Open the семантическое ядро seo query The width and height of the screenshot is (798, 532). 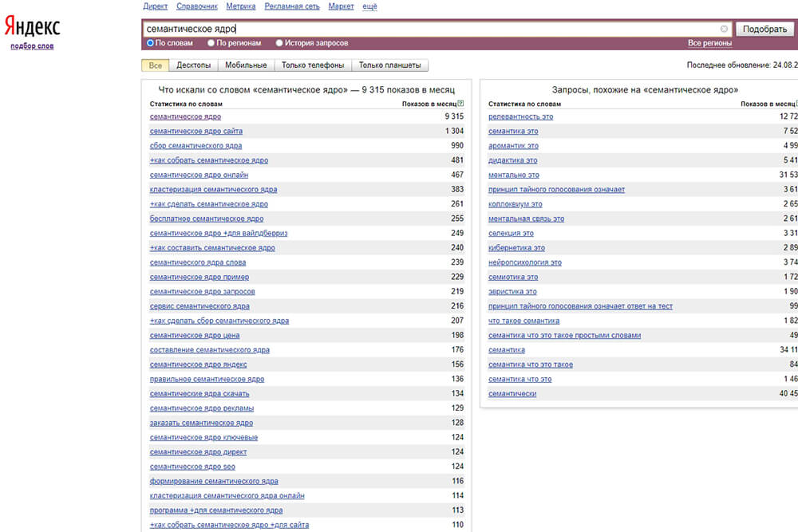pos(192,467)
